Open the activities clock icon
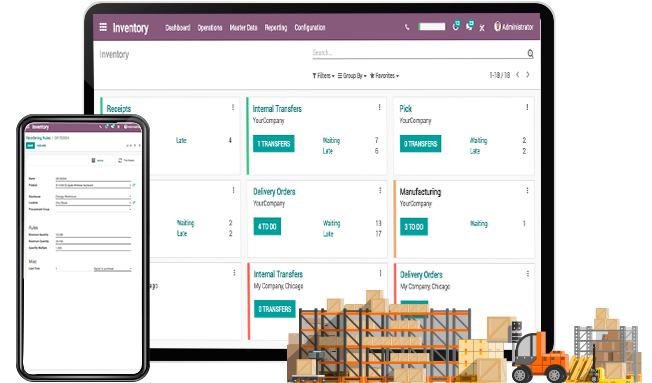 (x=456, y=26)
